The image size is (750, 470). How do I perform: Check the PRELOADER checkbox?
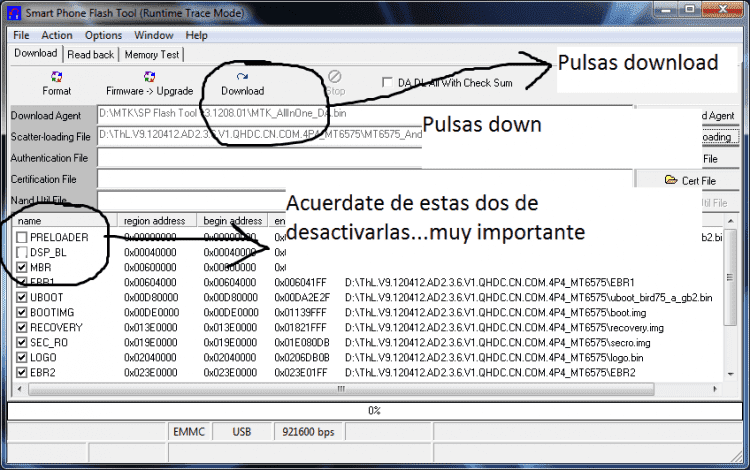[22, 237]
